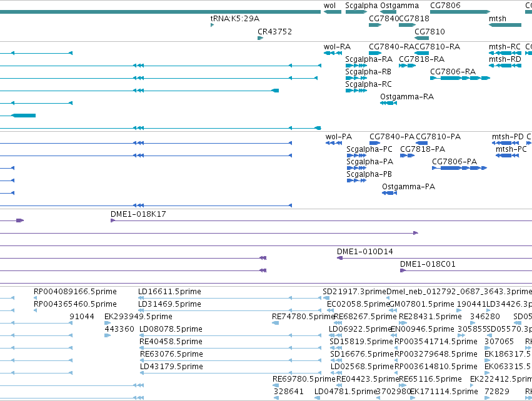
Task: Select the 72829 feature label
Action: pos(497,392)
